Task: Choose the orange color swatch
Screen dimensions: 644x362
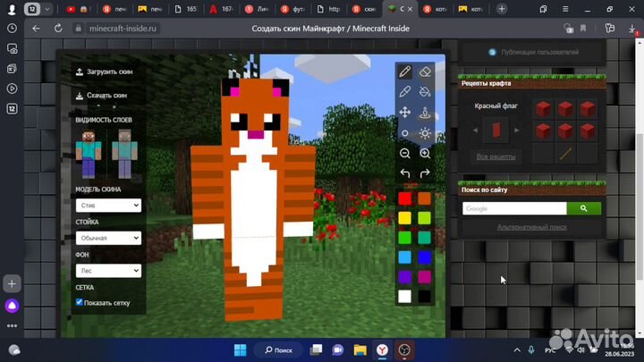Action: coord(424,198)
